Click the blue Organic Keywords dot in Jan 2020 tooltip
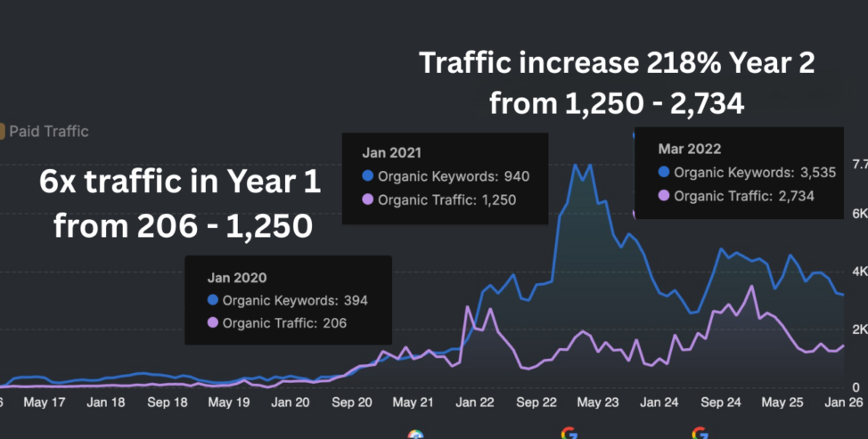 [x=213, y=300]
